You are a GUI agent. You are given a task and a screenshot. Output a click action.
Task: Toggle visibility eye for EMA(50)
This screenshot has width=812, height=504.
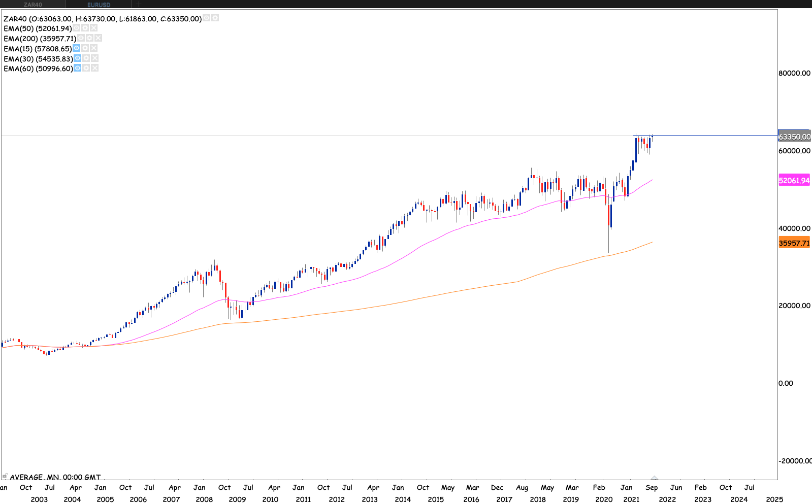point(77,28)
